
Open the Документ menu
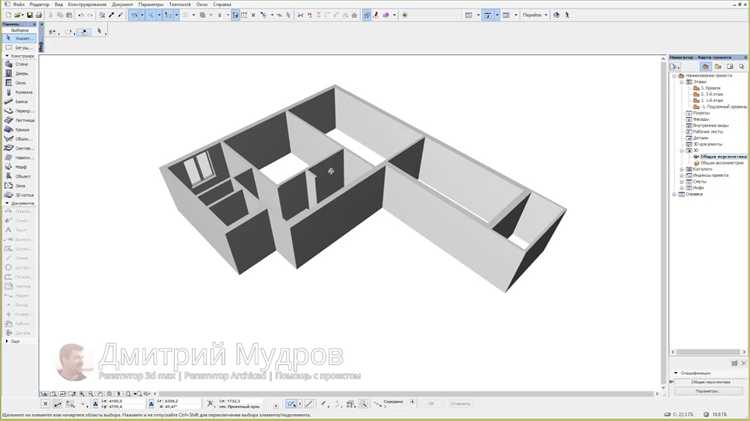122,4
